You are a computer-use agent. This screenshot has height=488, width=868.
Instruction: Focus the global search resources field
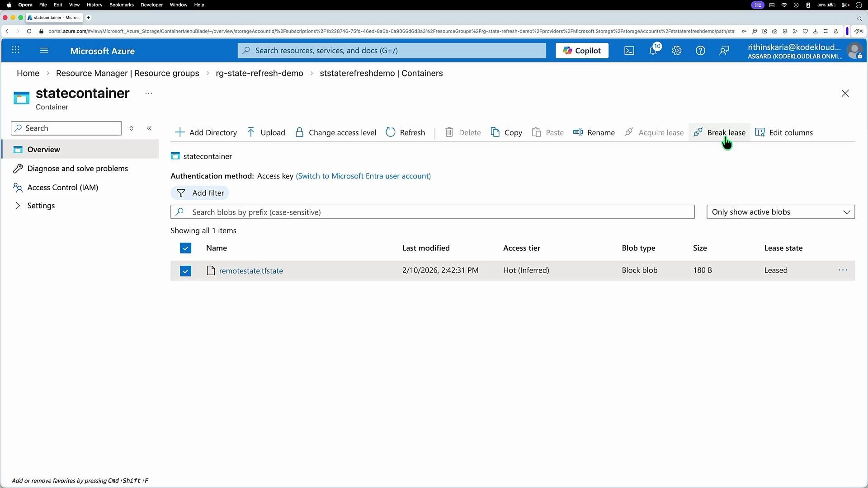point(392,51)
